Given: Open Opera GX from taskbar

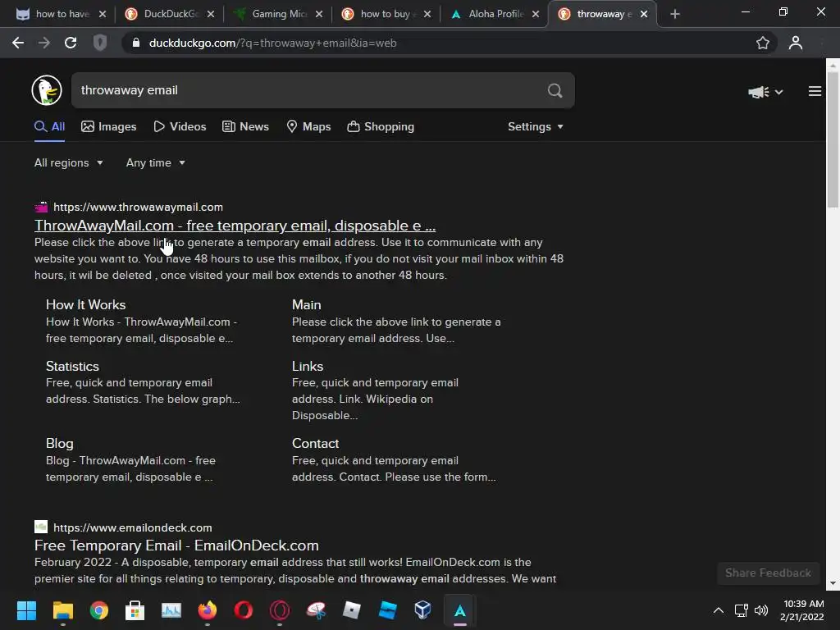Looking at the screenshot, I should click(280, 610).
